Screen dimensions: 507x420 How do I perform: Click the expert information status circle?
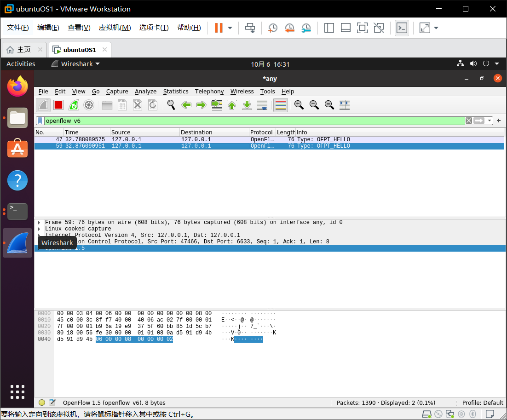tap(42, 403)
